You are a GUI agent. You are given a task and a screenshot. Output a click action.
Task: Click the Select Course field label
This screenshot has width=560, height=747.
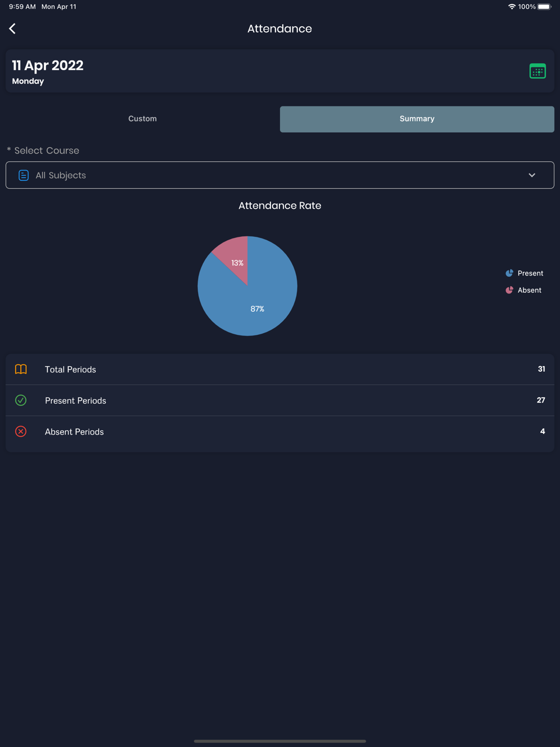click(x=43, y=151)
